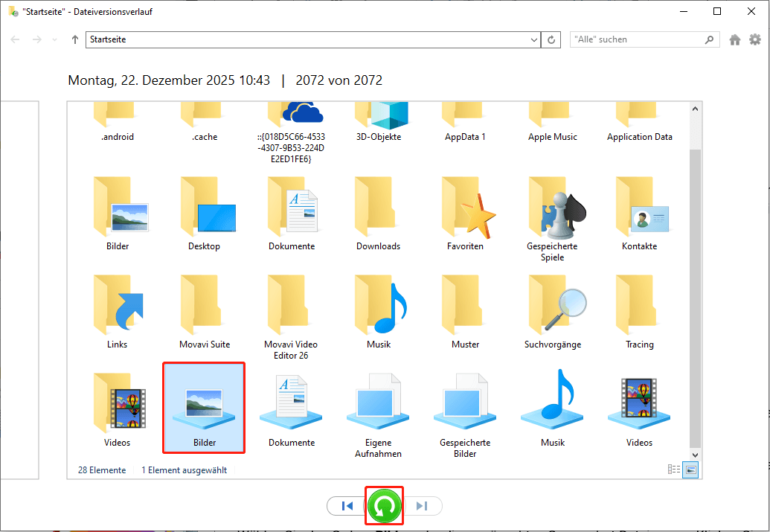The width and height of the screenshot is (770, 532).
Task: Click into the "Alle" suchen search field
Action: 636,40
